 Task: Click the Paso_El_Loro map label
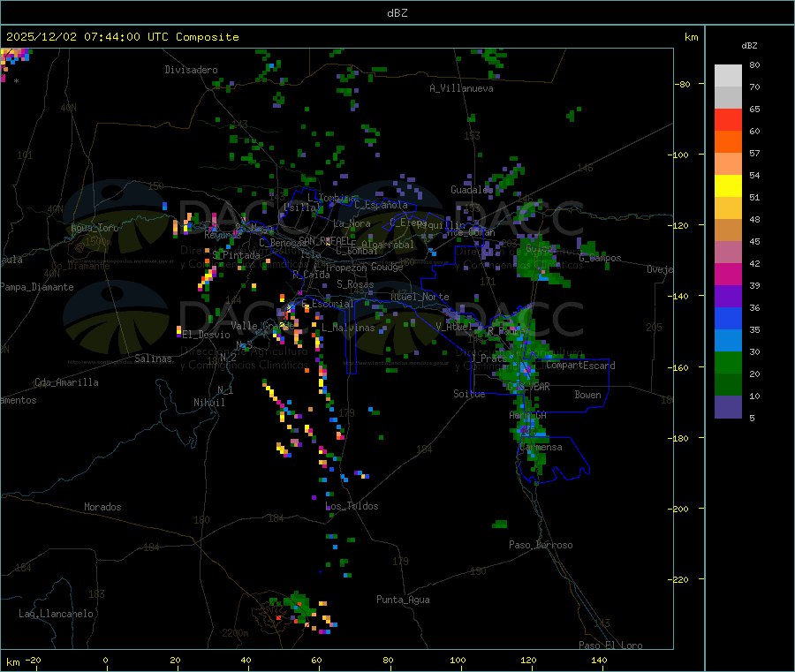pos(611,646)
